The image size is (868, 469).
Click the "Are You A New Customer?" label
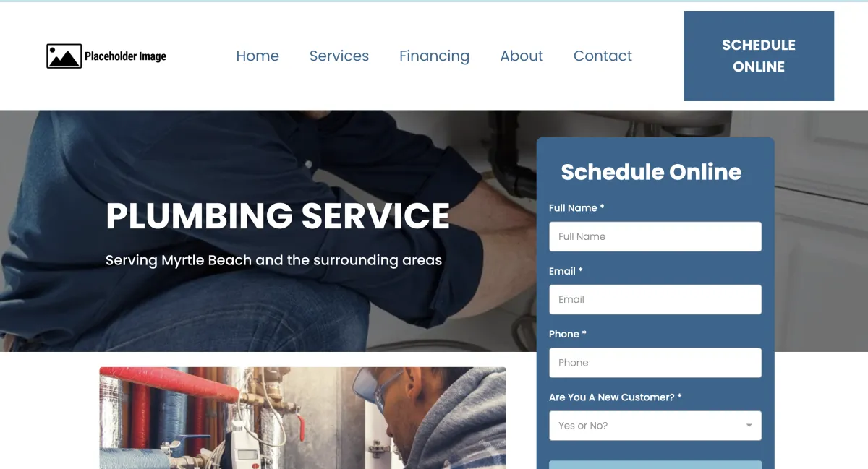click(x=616, y=397)
